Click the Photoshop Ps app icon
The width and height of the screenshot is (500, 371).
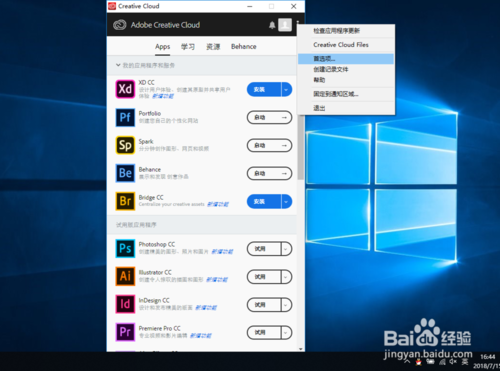pyautogui.click(x=125, y=249)
